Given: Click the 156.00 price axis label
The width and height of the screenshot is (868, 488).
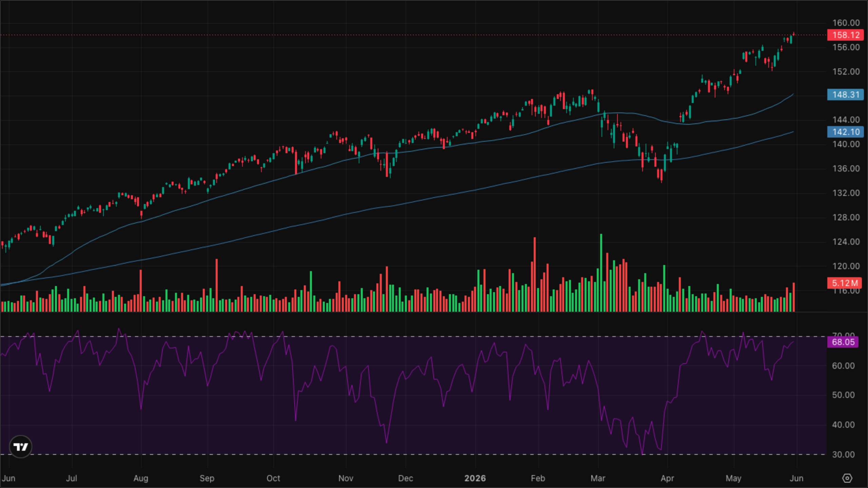Looking at the screenshot, I should click(846, 47).
